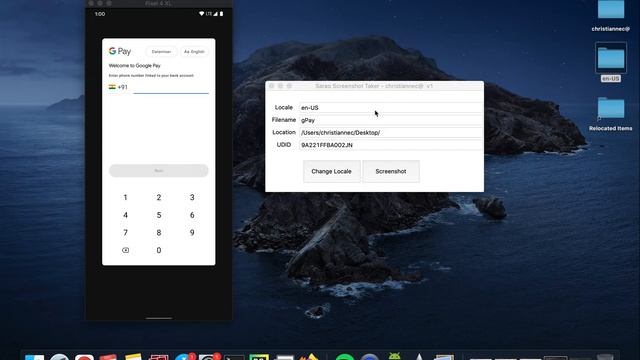Tap digit 2 on the phone keypad
640x360 pixels.
click(x=159, y=198)
